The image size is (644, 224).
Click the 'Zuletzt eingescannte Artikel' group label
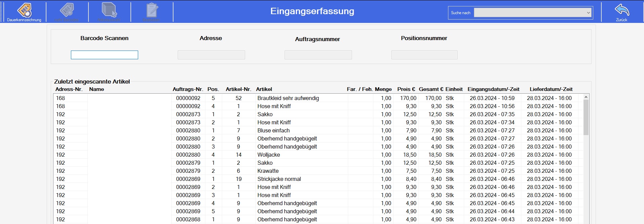(x=92, y=82)
